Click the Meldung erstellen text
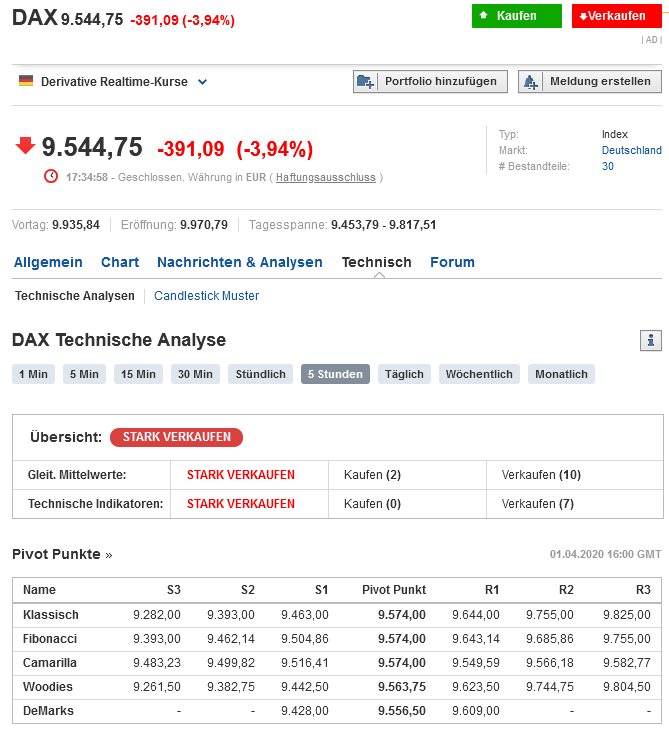669x742 pixels. point(600,81)
